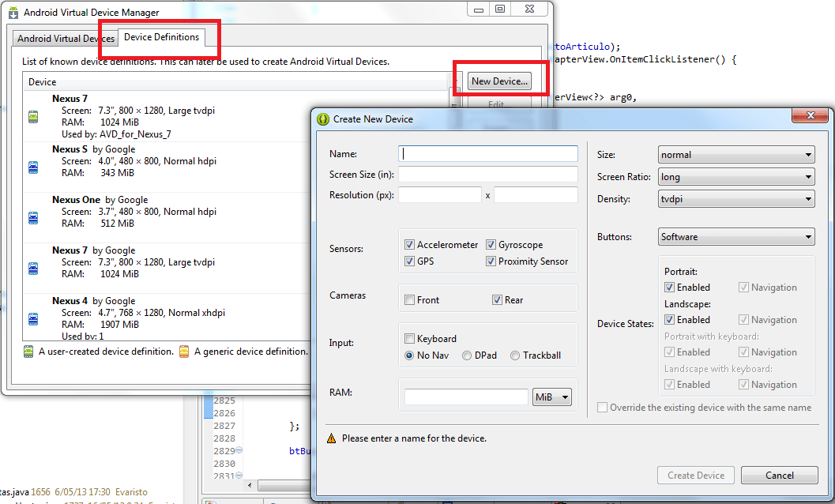
Task: Click the Create Device button
Action: click(x=696, y=476)
